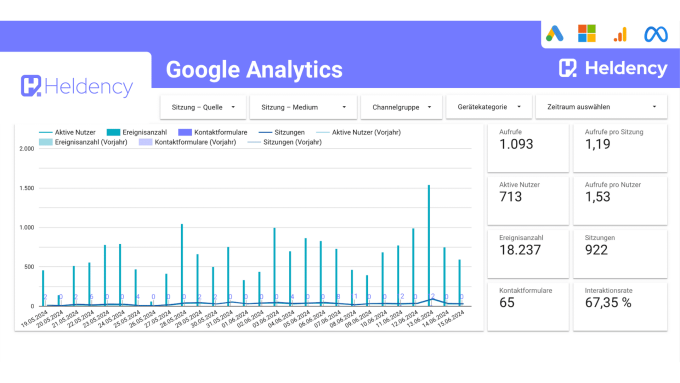Toggle the Kontaktformulare (Vorjahr) legend entry
This screenshot has height=383, width=680.
point(187,142)
